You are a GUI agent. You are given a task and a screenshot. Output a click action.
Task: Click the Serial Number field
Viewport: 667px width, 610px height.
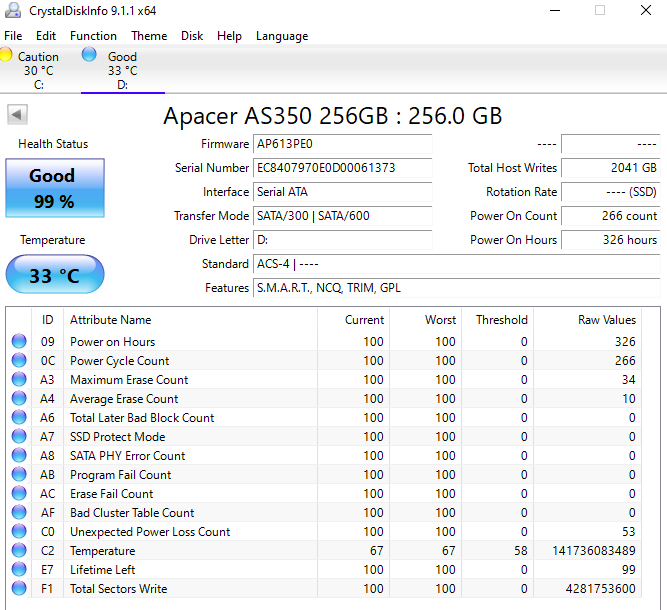[342, 168]
